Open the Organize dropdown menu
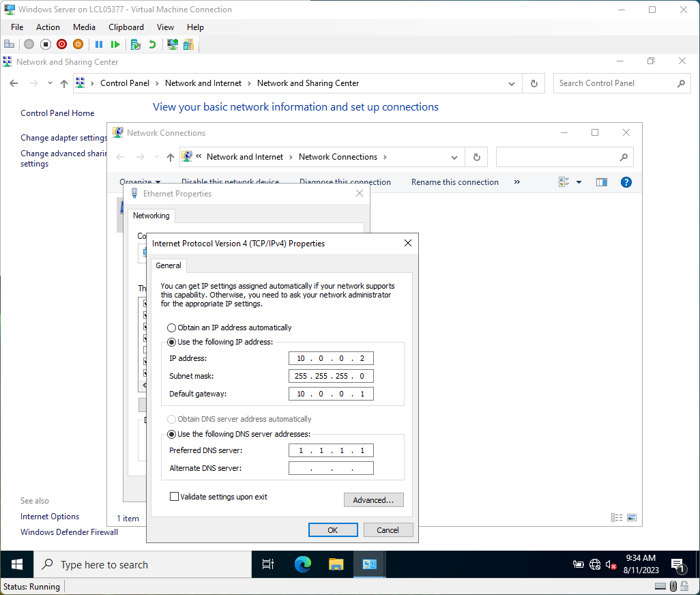 (141, 182)
